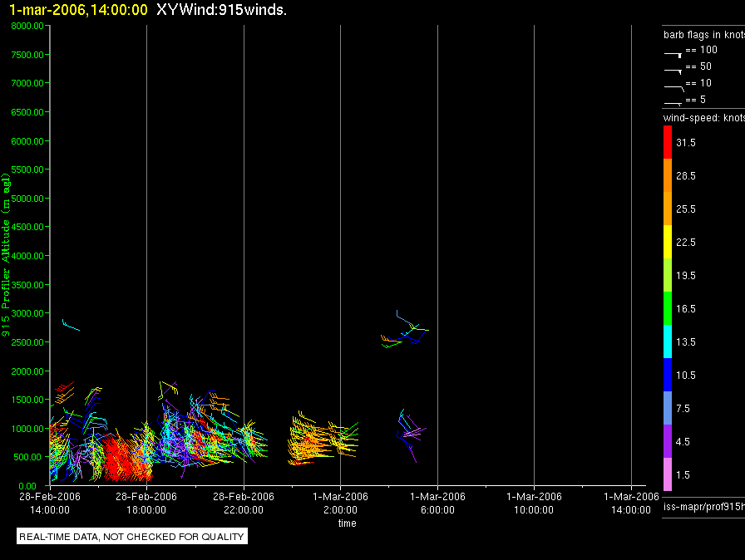Select the yellow 22.5 knots color swatch
Image resolution: width=745 pixels, height=560 pixels.
[x=668, y=242]
